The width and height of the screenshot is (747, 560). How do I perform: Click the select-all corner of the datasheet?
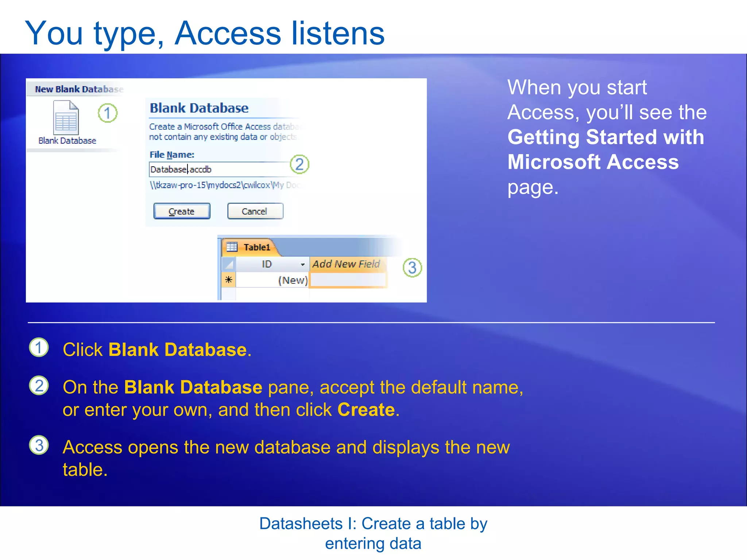pyautogui.click(x=229, y=264)
